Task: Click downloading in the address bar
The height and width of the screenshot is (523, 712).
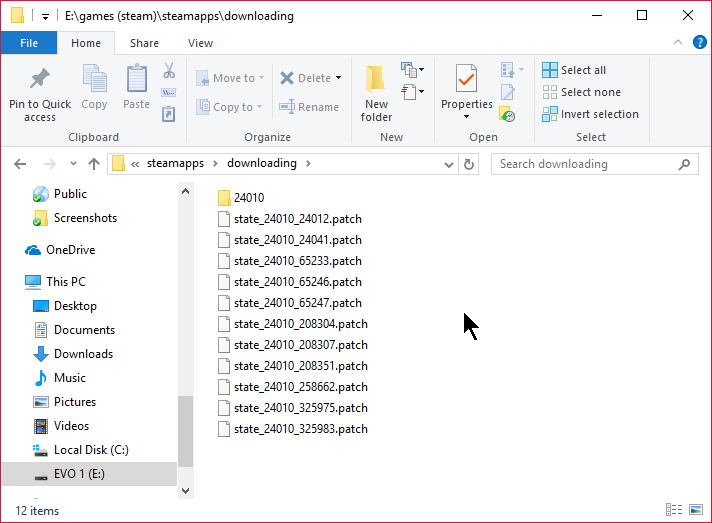Action: tap(262, 163)
